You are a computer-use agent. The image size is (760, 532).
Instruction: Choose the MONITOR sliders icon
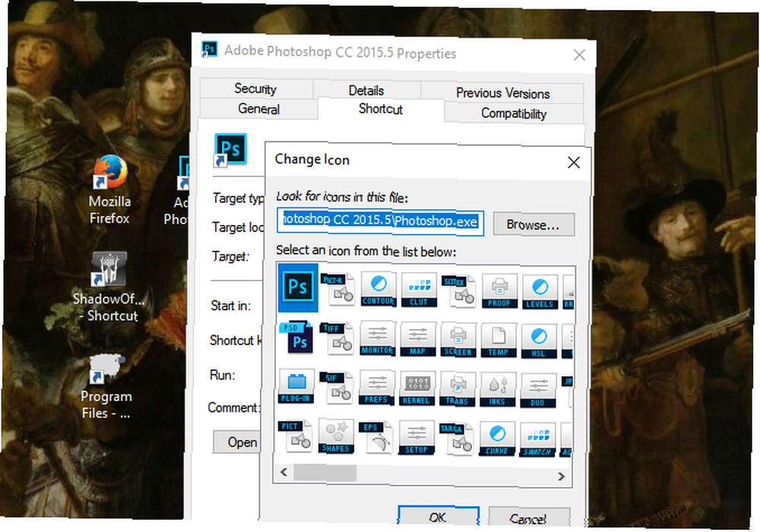click(x=378, y=339)
